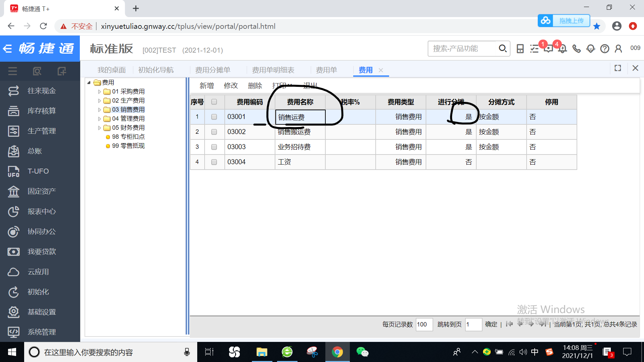
Task: Click the Windows taskbar search box
Action: pyautogui.click(x=111, y=352)
